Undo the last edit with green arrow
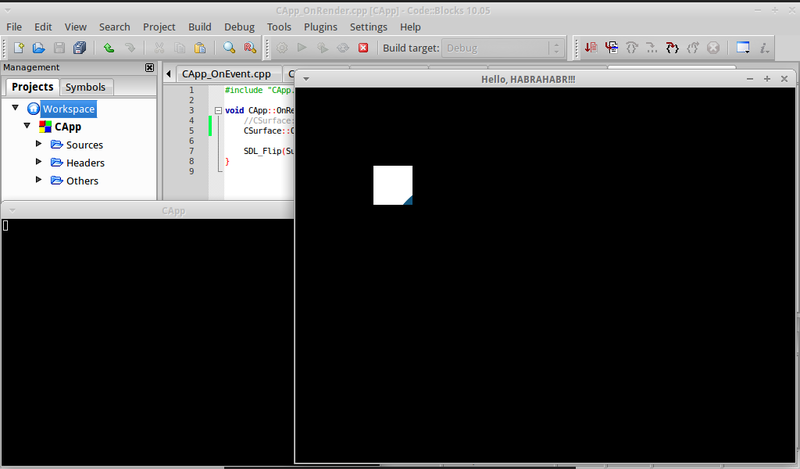 coord(109,48)
